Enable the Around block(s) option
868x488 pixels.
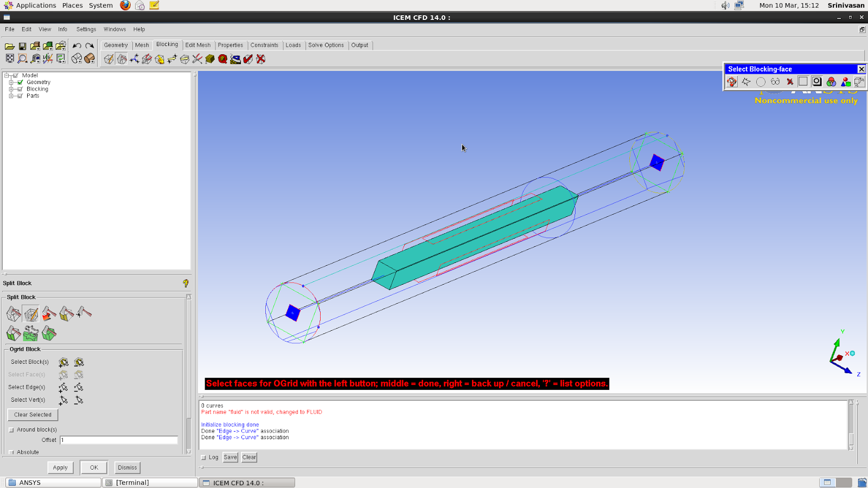[11, 429]
